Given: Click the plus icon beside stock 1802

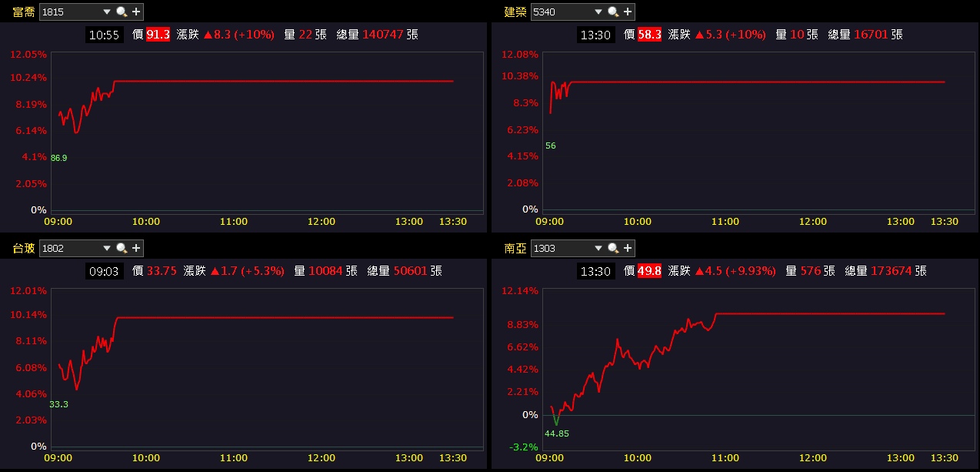Looking at the screenshot, I should tap(136, 248).
